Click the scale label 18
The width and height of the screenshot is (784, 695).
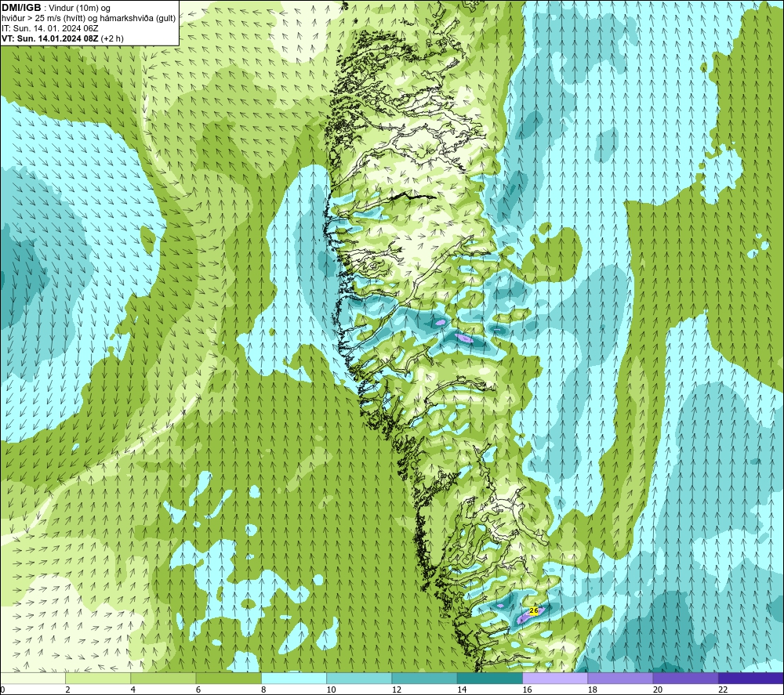593,690
